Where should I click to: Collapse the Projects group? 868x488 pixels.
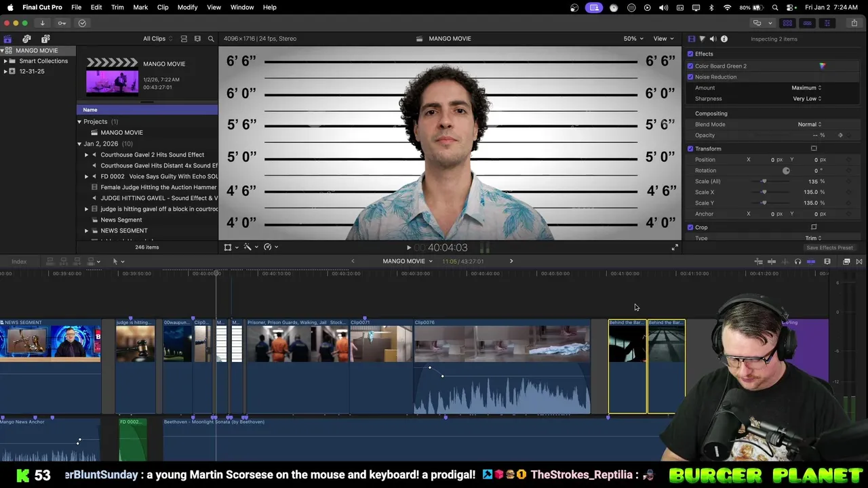[79, 122]
